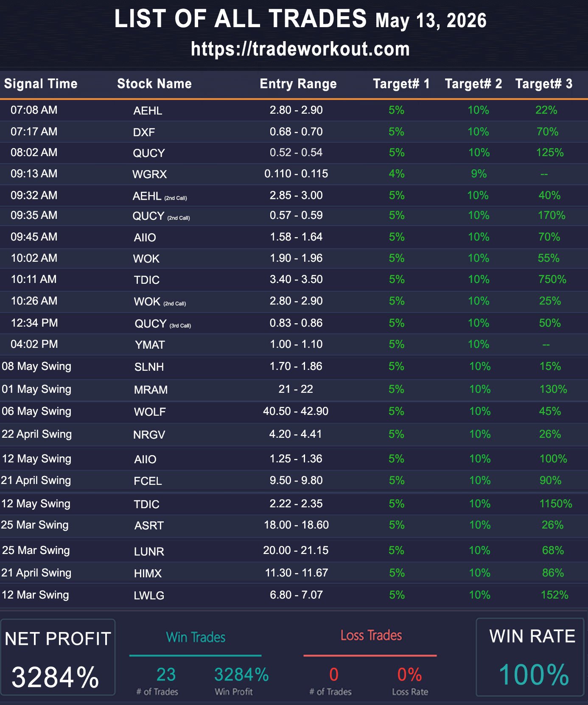Click the Signal Time column header
The width and height of the screenshot is (588, 705).
[41, 84]
